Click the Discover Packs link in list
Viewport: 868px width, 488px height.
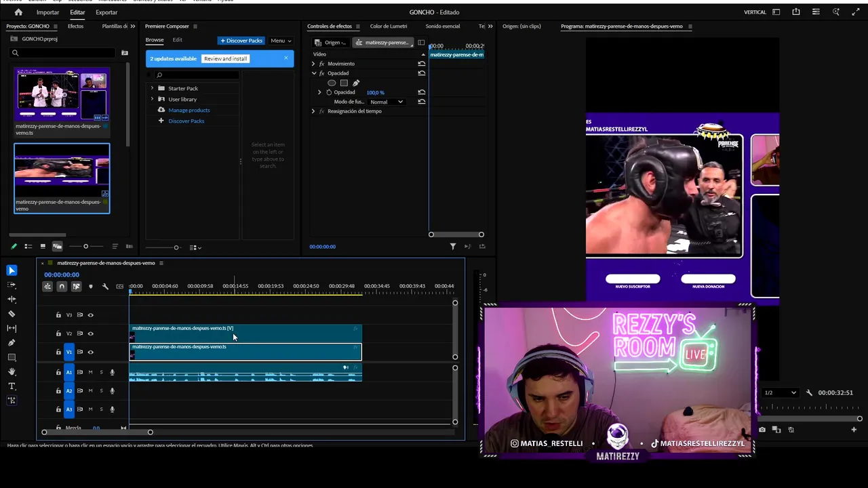coord(186,121)
